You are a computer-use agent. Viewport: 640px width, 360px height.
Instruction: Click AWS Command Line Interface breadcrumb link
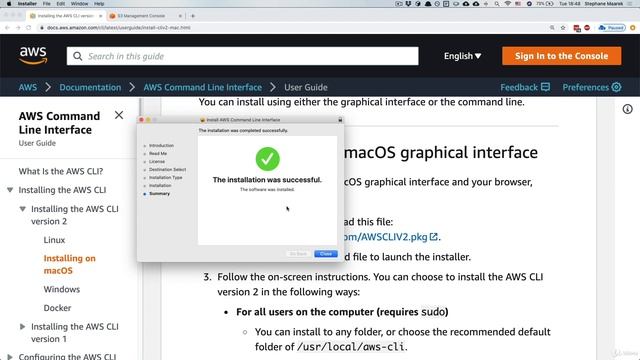(202, 87)
